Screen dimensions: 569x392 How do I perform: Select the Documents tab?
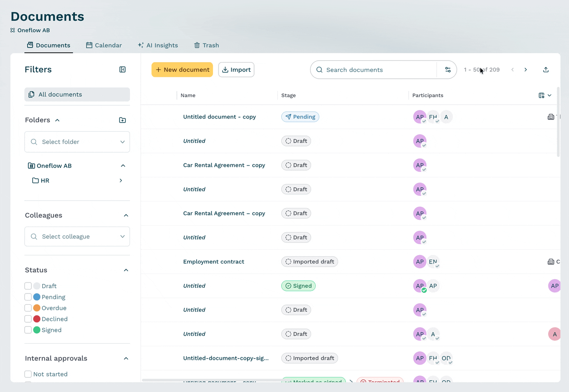pyautogui.click(x=49, y=46)
